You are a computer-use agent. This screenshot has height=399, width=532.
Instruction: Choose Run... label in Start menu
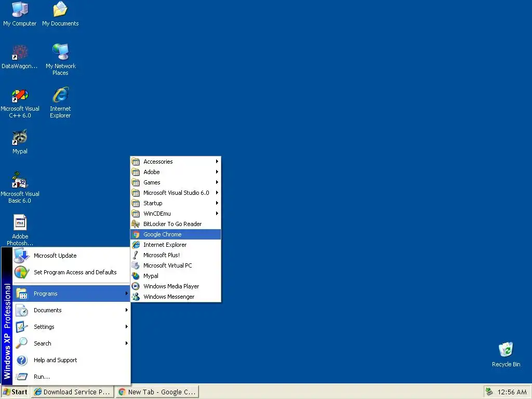pyautogui.click(x=42, y=377)
